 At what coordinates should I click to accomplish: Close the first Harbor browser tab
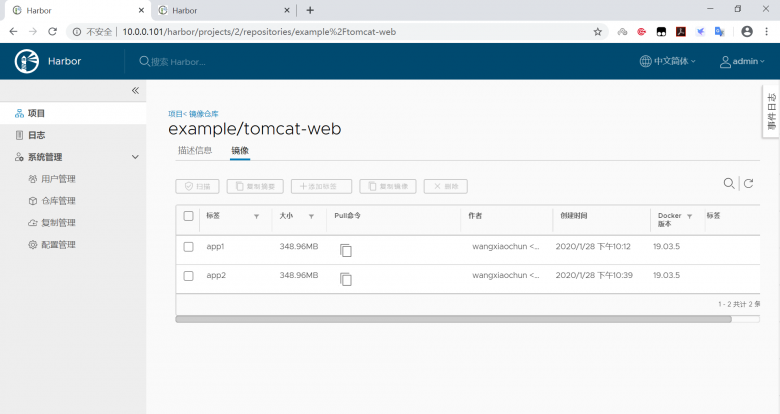coord(141,10)
